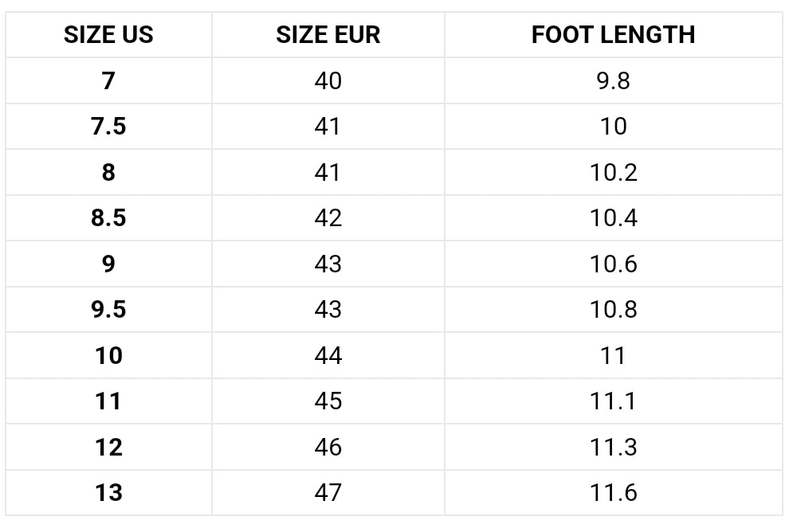The height and width of the screenshot is (532, 789).
Task: Click US size 8.5 cell
Action: pos(108,218)
